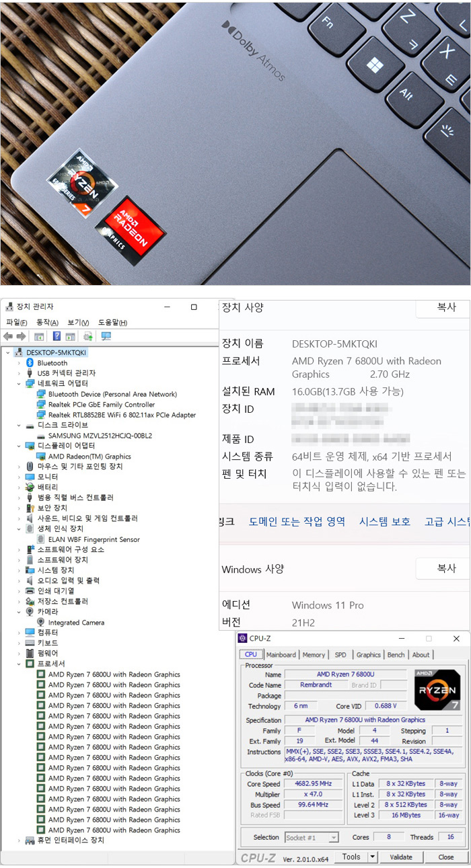Screen dimensions: 471x868
Task: Click the SAMSUNG MZVL2512HCJQ drive icon
Action: (41, 436)
